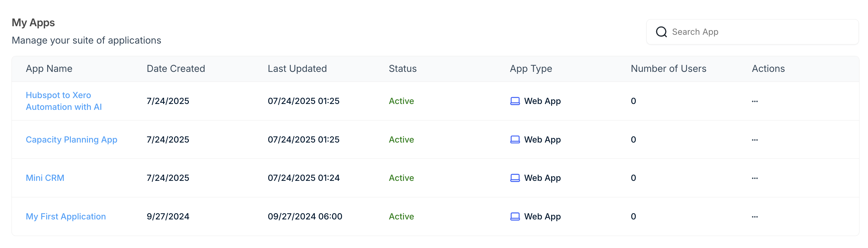The height and width of the screenshot is (248, 868).
Task: Select the 9/27/2024 date created cell
Action: click(x=168, y=217)
